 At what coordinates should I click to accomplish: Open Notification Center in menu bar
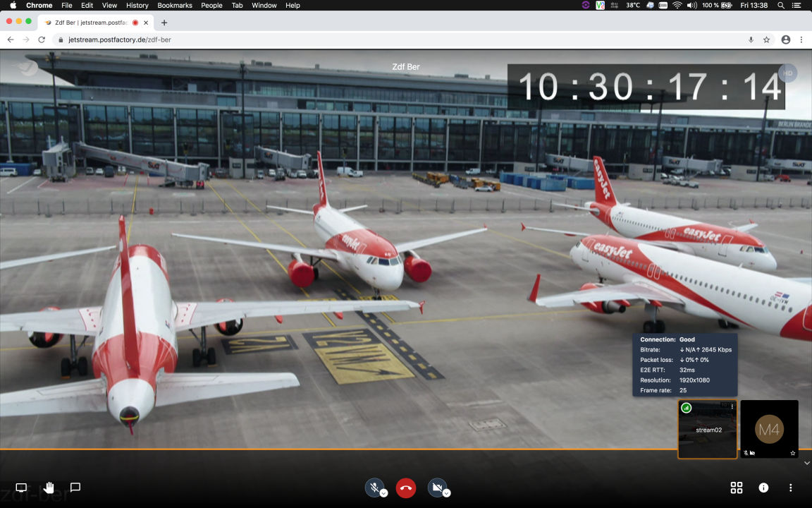click(796, 5)
